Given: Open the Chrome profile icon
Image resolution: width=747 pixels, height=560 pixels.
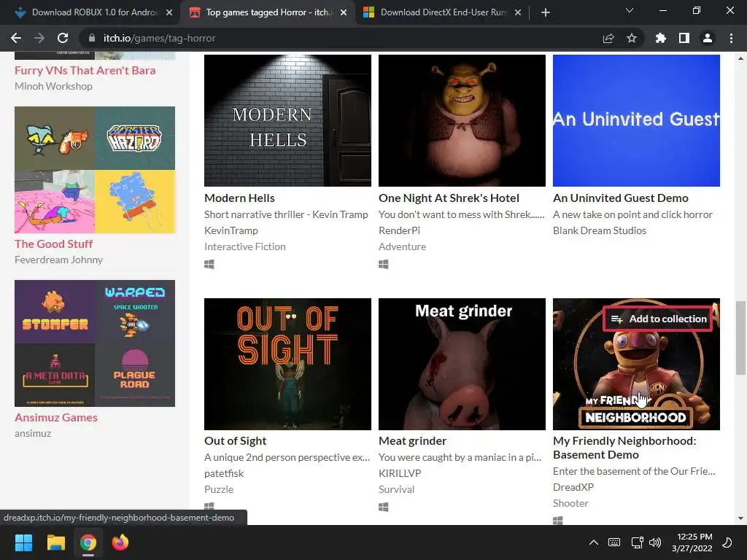Looking at the screenshot, I should [708, 38].
